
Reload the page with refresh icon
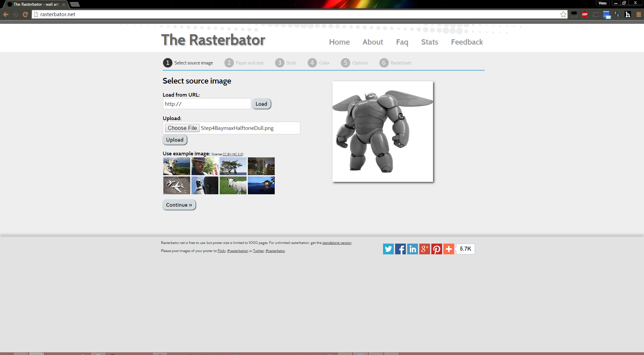25,14
